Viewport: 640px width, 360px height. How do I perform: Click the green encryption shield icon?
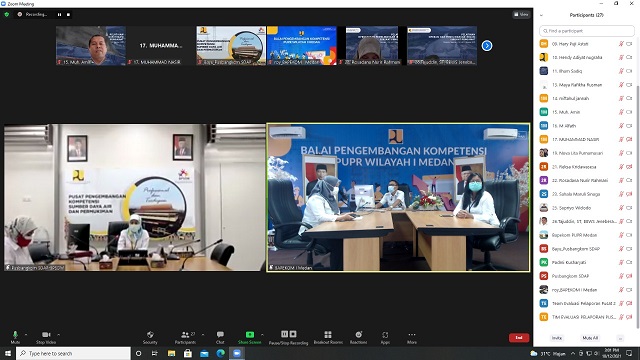pyautogui.click(x=7, y=14)
